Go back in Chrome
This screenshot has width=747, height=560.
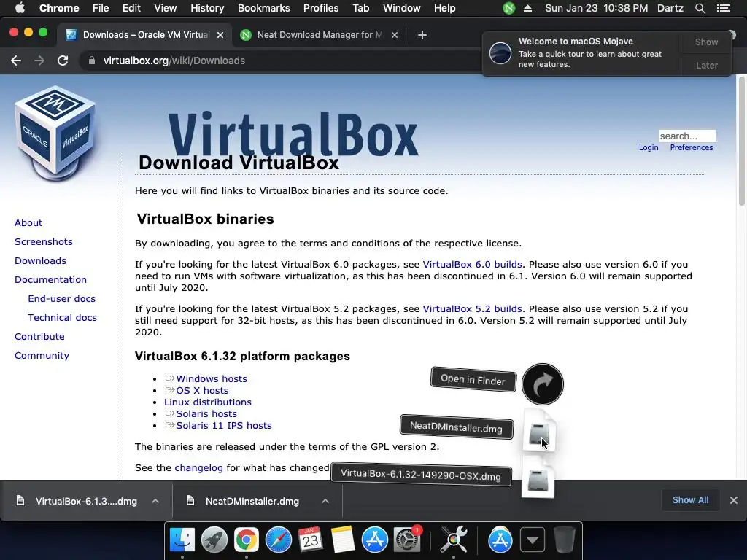[16, 61]
